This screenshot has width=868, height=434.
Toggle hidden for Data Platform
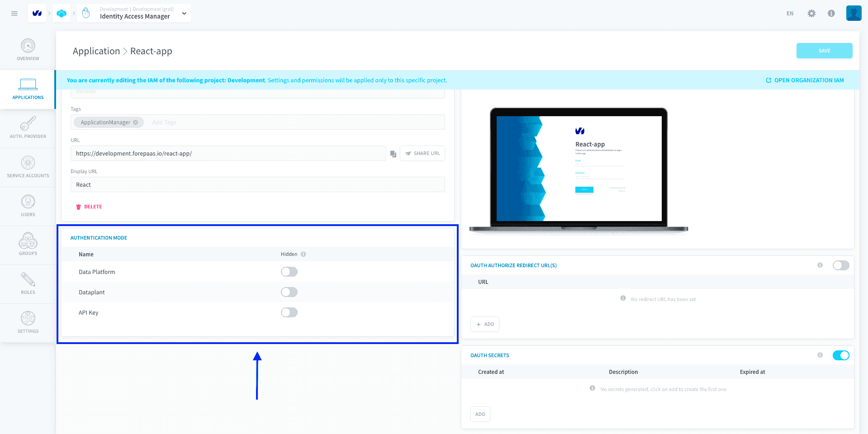pyautogui.click(x=289, y=272)
